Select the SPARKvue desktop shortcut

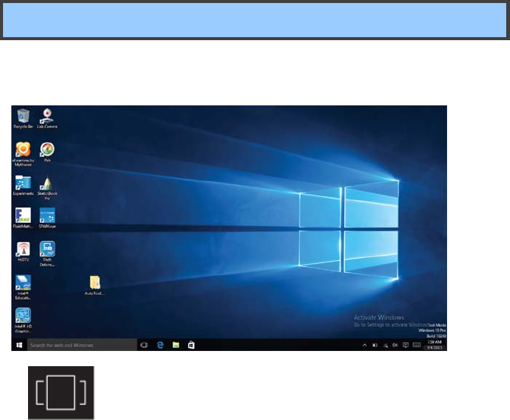[47, 218]
